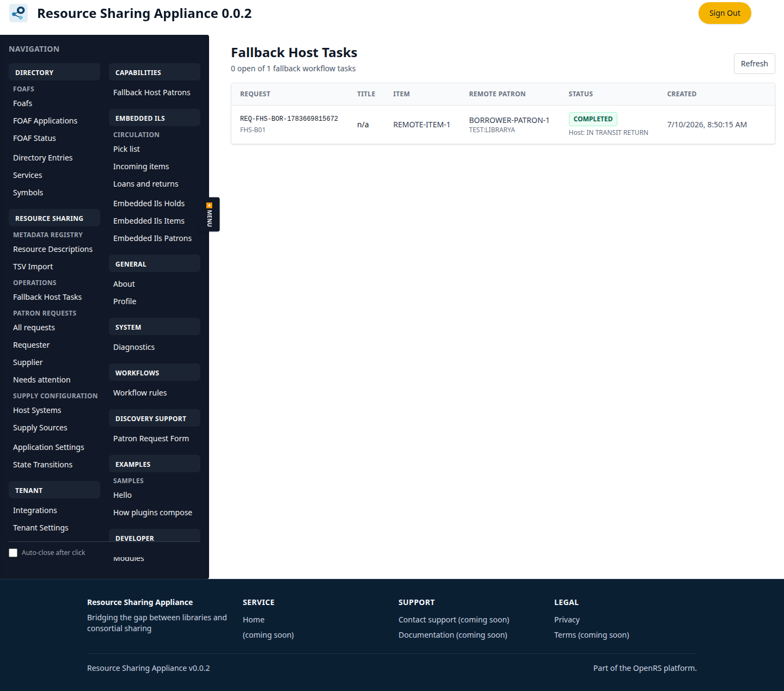Open Patron Request Form
This screenshot has height=691, width=784.
coord(151,439)
